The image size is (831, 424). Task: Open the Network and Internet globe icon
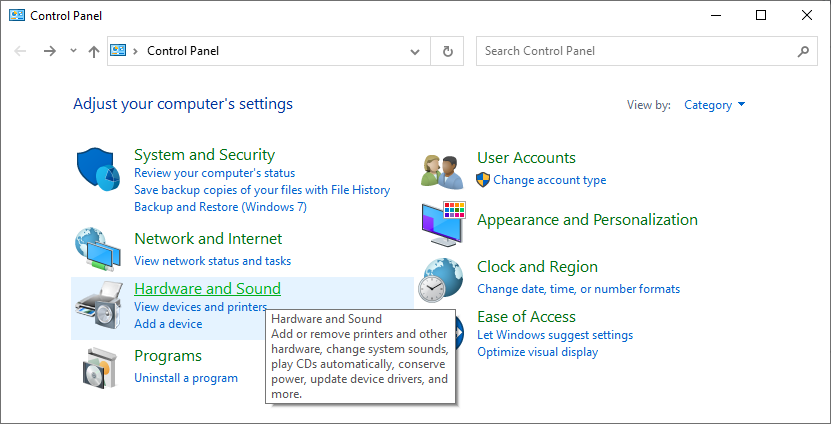(x=98, y=249)
